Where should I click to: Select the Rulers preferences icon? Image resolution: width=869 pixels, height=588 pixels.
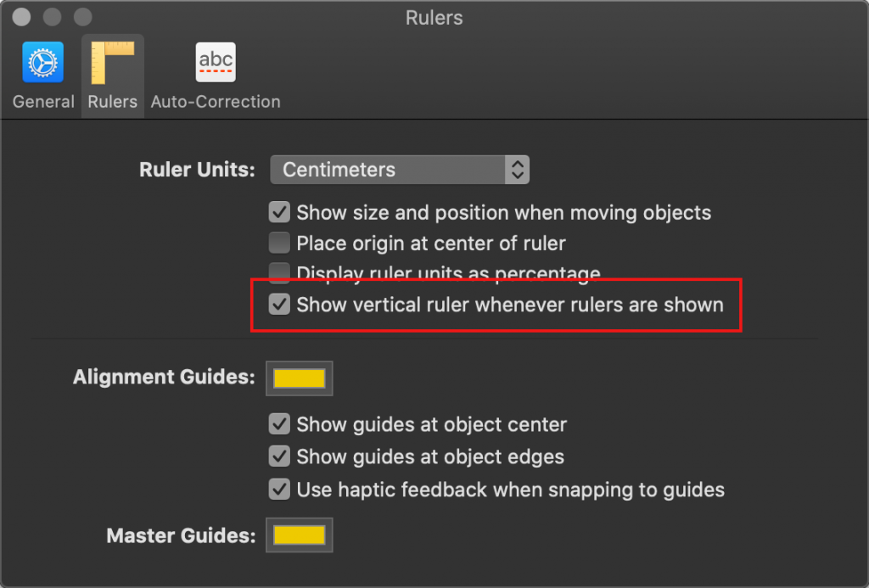click(113, 64)
